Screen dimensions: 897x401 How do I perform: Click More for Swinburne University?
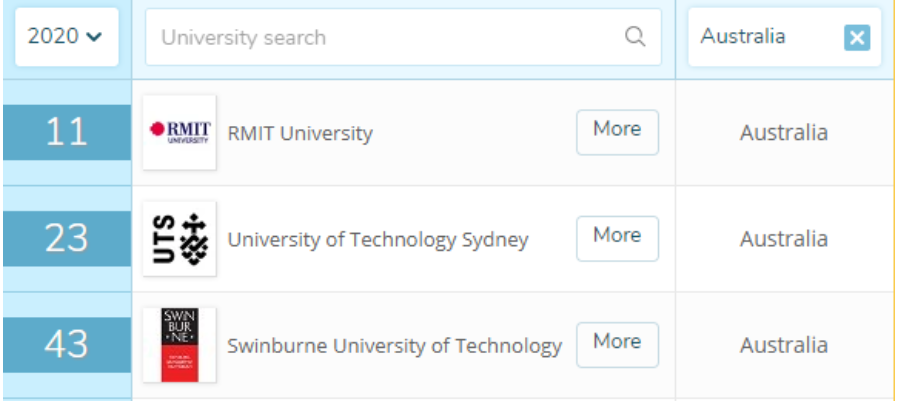point(617,345)
